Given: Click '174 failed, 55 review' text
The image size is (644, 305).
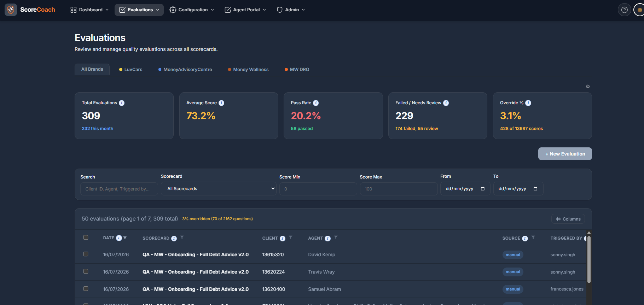Looking at the screenshot, I should pyautogui.click(x=417, y=129).
